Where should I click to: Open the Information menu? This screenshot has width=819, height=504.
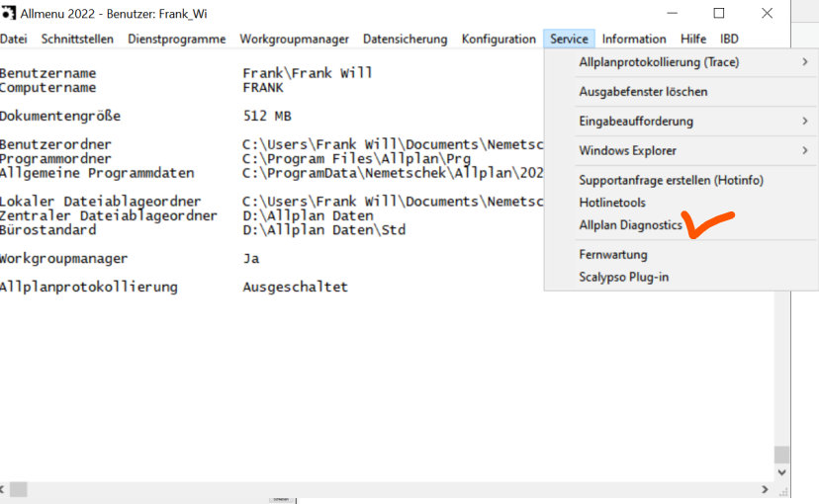pyautogui.click(x=634, y=40)
